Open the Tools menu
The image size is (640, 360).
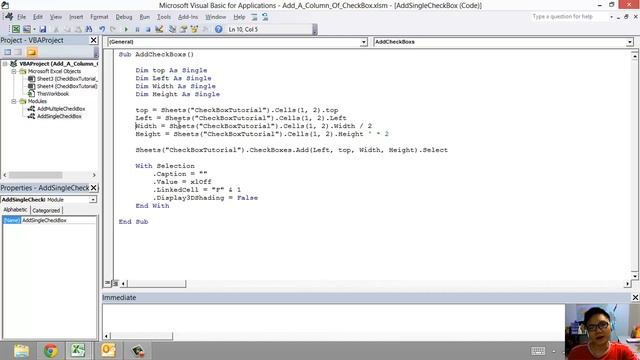164,17
